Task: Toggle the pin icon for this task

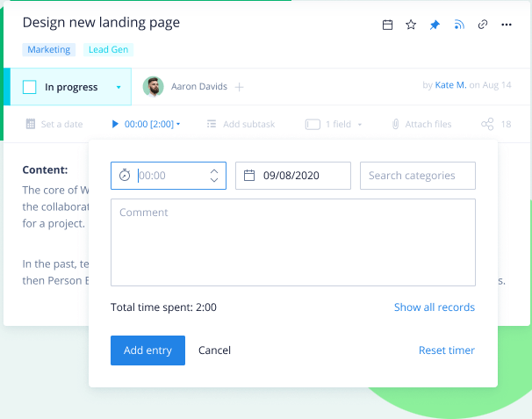Action: coord(435,25)
